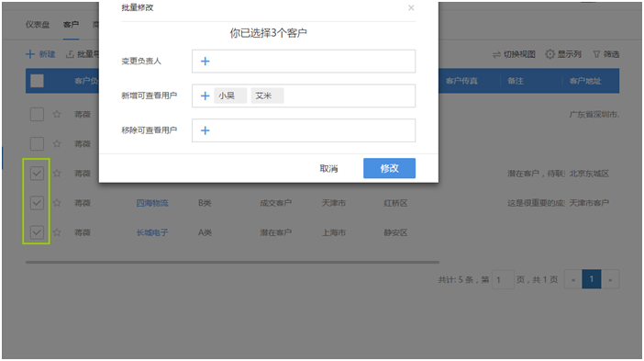Image resolution: width=644 pixels, height=361 pixels.
Task: Click the plus icon in 变更负责人 field
Action: click(x=205, y=62)
